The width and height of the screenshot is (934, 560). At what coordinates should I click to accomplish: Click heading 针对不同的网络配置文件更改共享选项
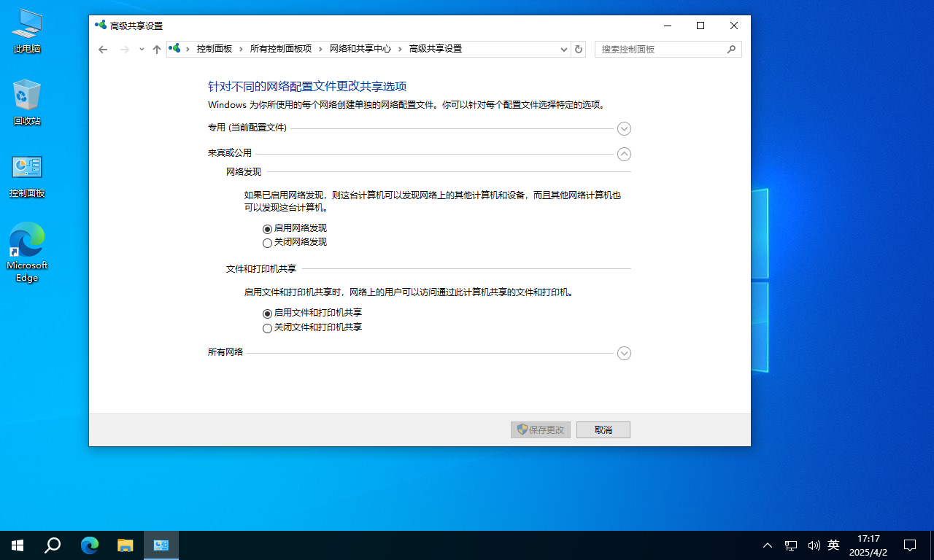click(x=307, y=86)
